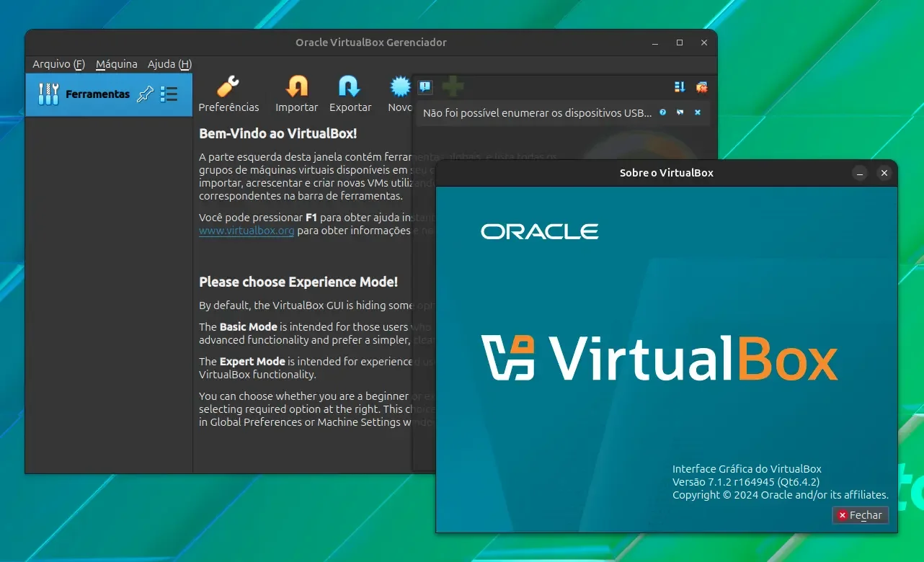Read the USB enumeration error message

coord(537,113)
